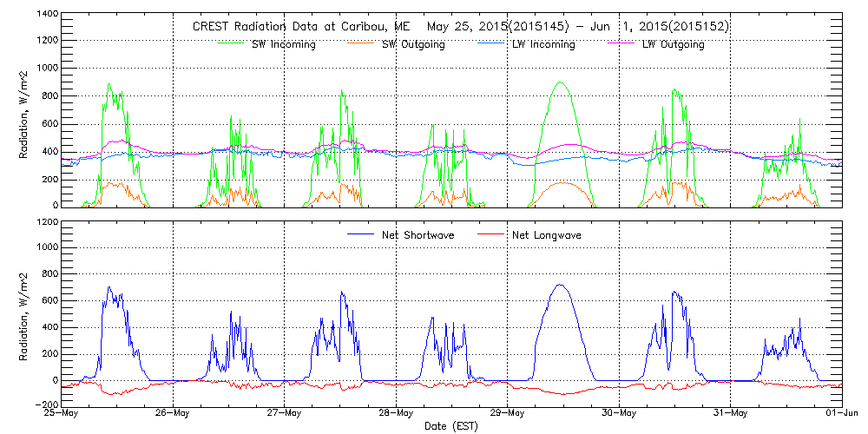Select the 26-May x-axis tick label
Viewport: 868px width, 434px height.
coord(174,413)
